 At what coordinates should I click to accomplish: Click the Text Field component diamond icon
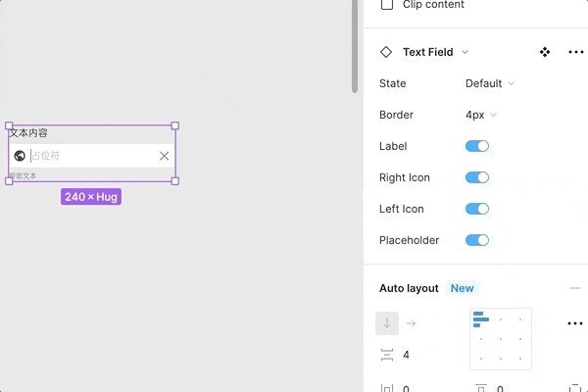(386, 52)
